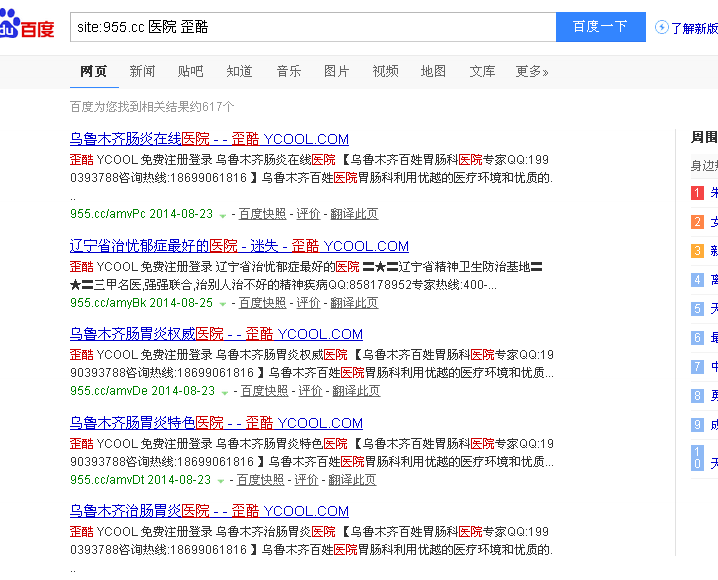Open 百度快照 for the 955.cc/amvDt result

pyautogui.click(x=261, y=479)
